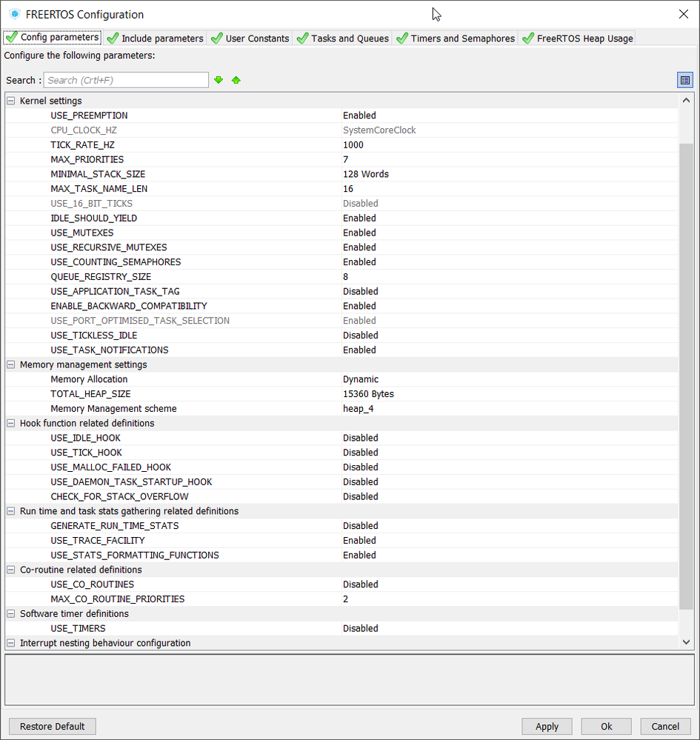The height and width of the screenshot is (740, 700).
Task: Open the Config parameters tab
Action: pyautogui.click(x=53, y=37)
